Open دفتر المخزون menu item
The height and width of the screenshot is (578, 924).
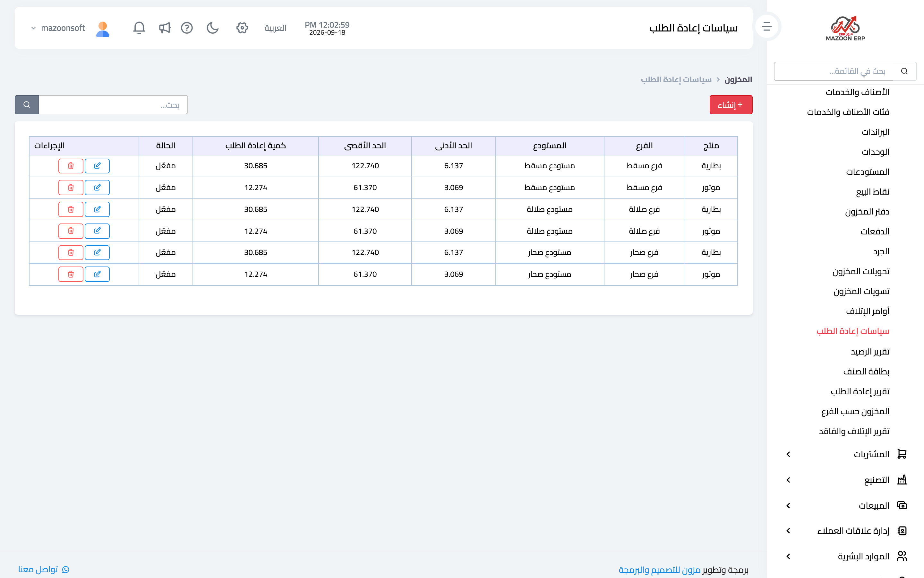click(x=867, y=211)
